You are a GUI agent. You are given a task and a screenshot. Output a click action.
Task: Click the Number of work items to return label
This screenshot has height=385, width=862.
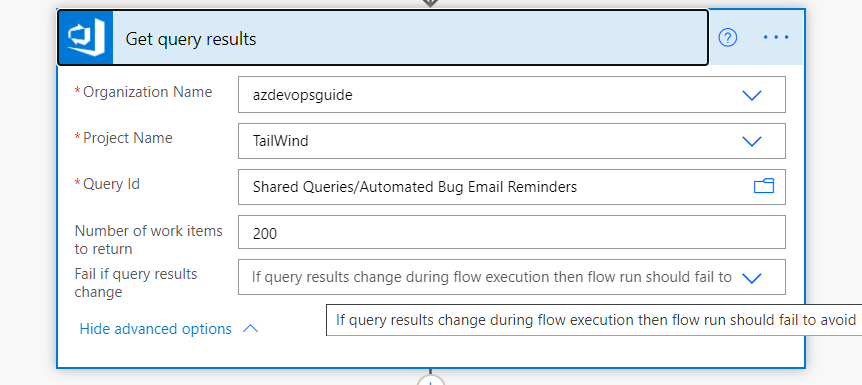148,240
